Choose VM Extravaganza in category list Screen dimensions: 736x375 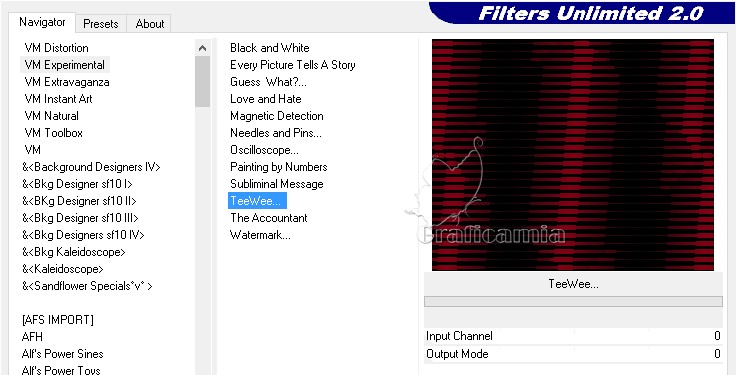pos(67,82)
